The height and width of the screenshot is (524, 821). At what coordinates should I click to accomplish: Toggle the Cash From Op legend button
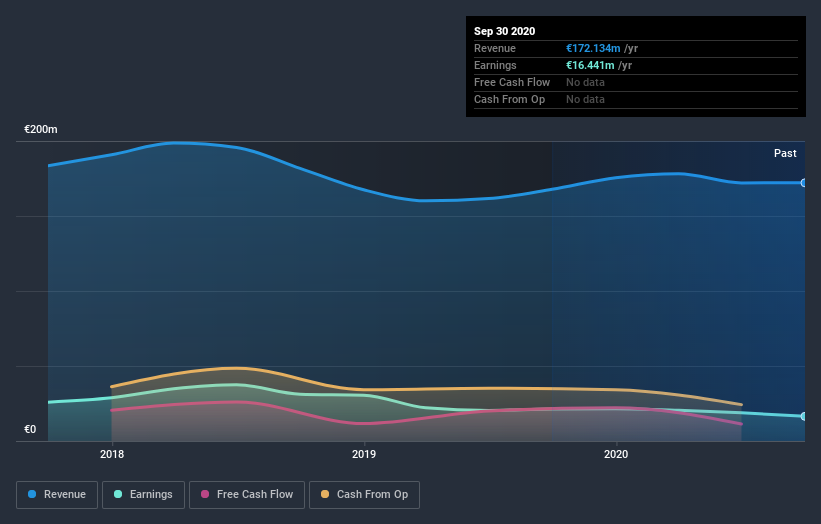[x=364, y=495]
